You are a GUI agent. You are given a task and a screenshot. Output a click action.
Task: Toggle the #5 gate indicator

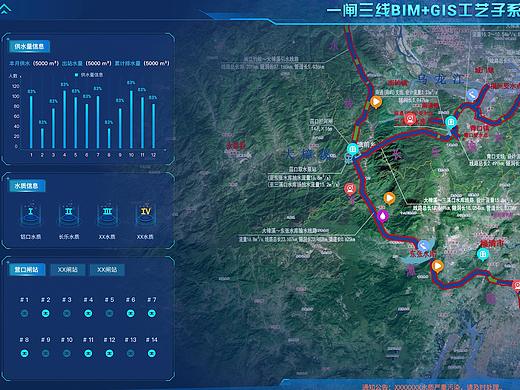[109, 313]
